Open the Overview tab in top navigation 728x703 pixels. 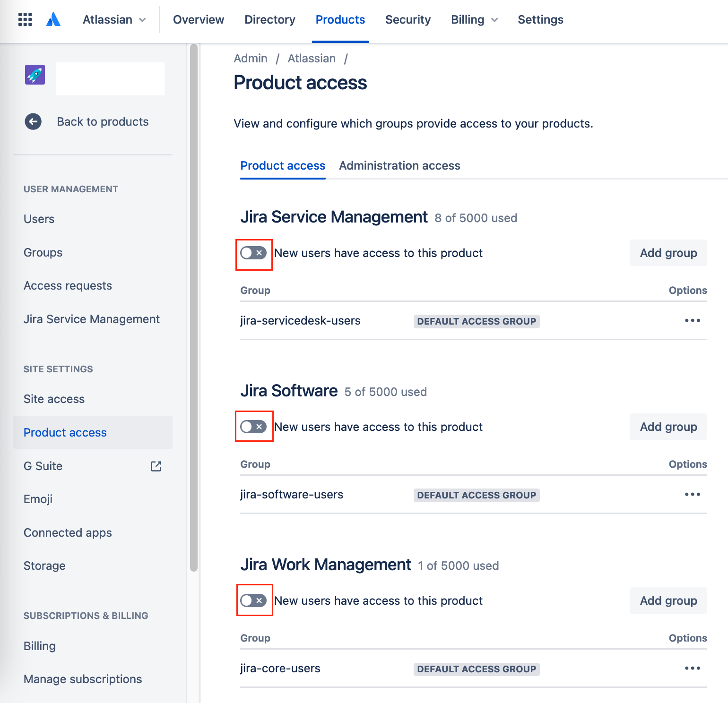click(x=199, y=19)
